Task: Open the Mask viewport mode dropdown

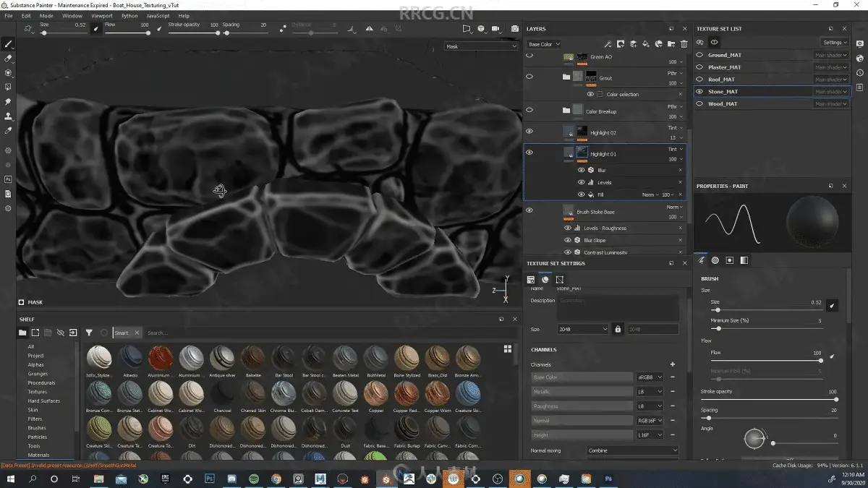Action: pos(481,46)
